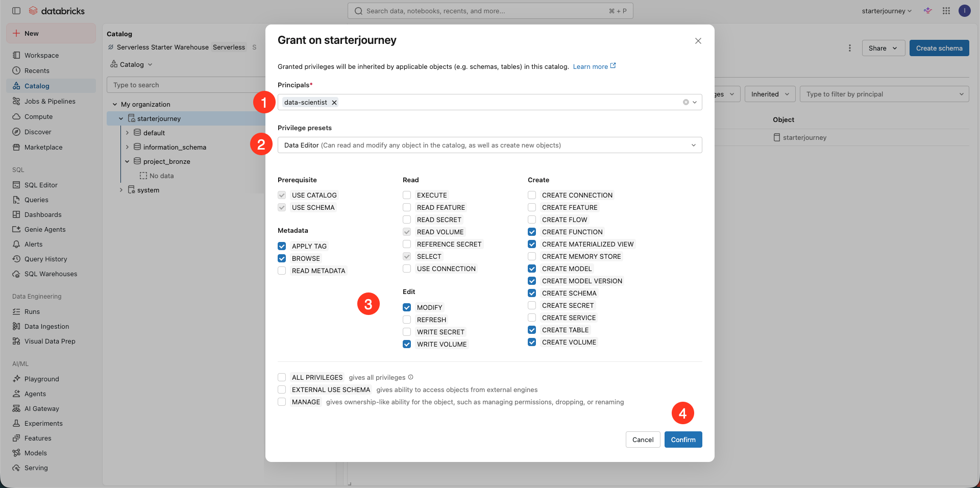This screenshot has width=980, height=488.
Task: Expand the system catalog node
Action: pos(121,190)
